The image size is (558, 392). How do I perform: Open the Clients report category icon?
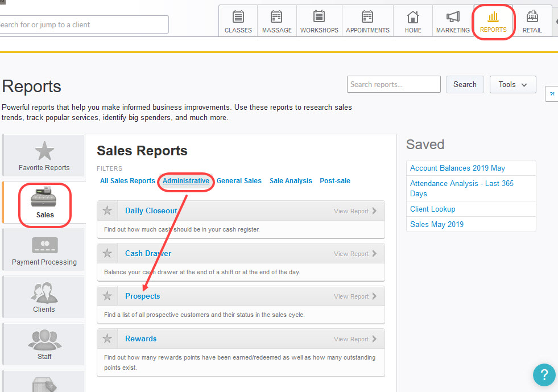44,292
